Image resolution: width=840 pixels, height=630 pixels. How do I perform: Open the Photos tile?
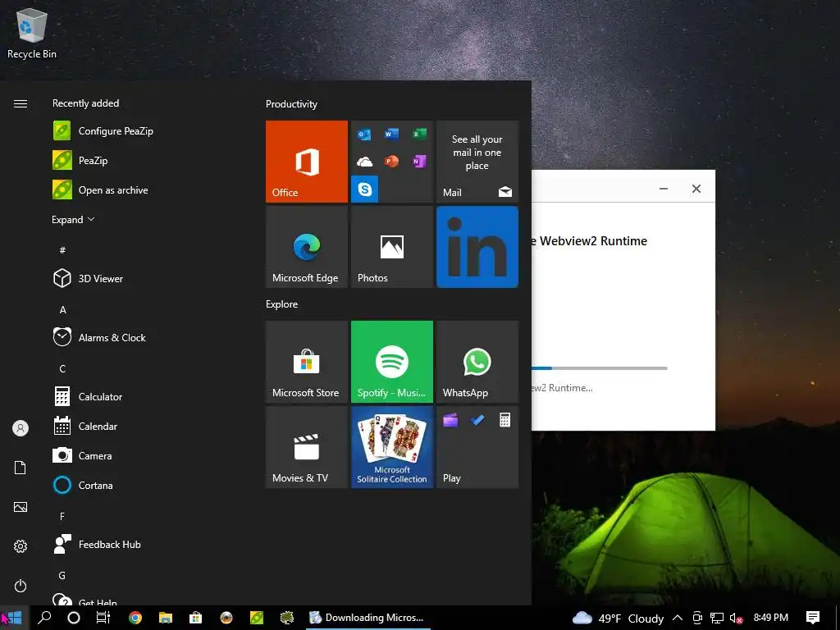[391, 247]
